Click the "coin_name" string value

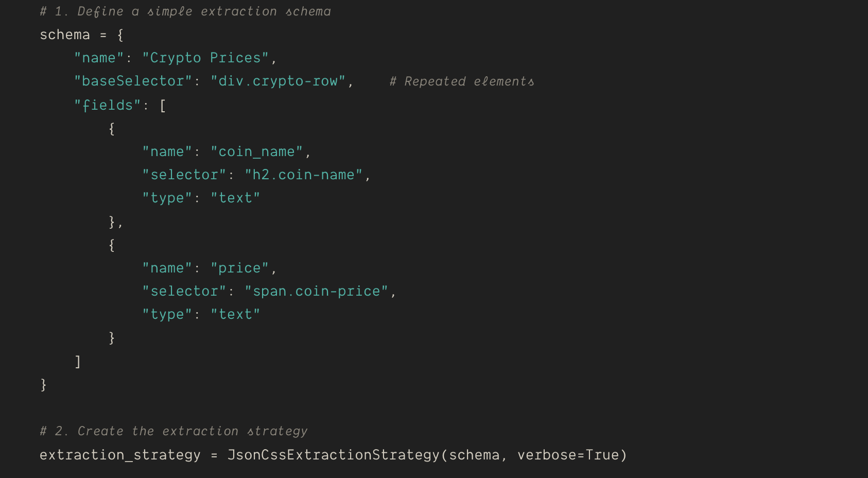click(257, 151)
